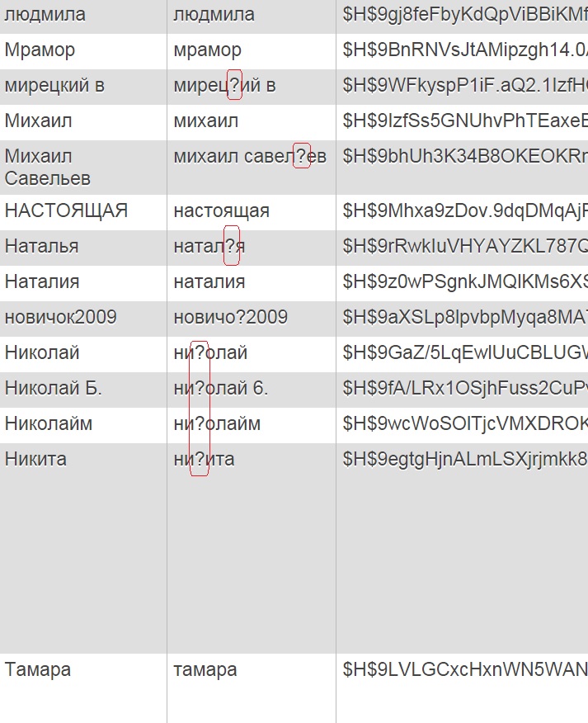Click the "ни?олай 6." cell
This screenshot has height=723, width=588.
[220, 388]
